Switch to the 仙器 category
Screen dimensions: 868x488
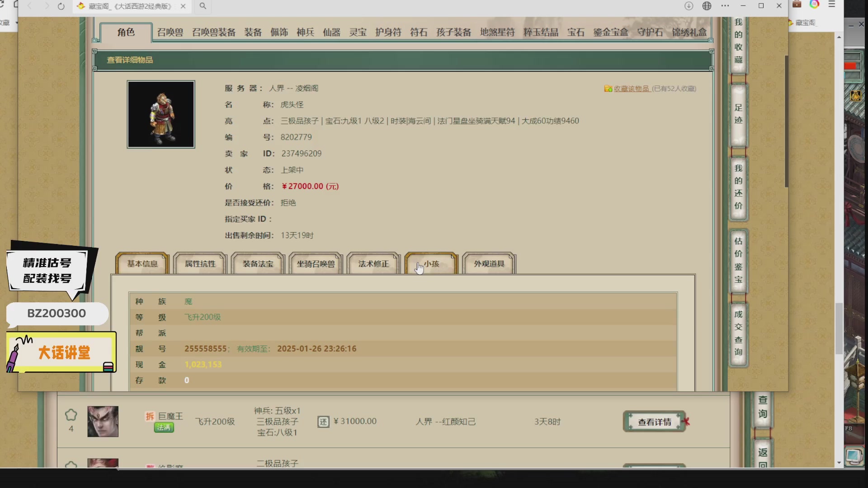(x=331, y=32)
